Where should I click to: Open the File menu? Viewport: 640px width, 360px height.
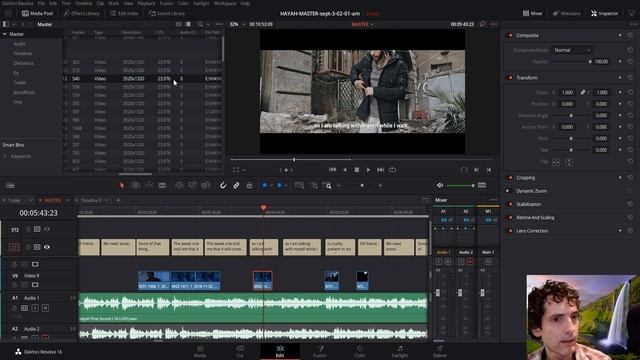pos(41,3)
